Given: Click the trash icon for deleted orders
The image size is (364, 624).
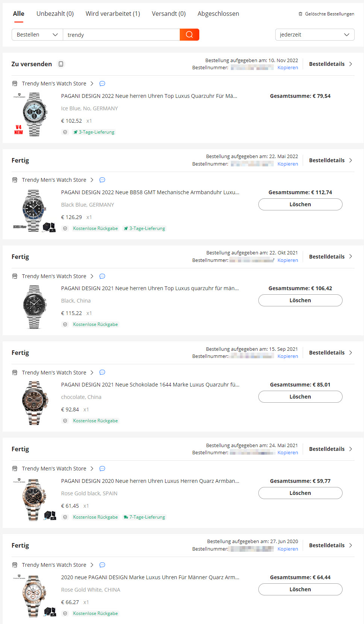Looking at the screenshot, I should coord(300,14).
